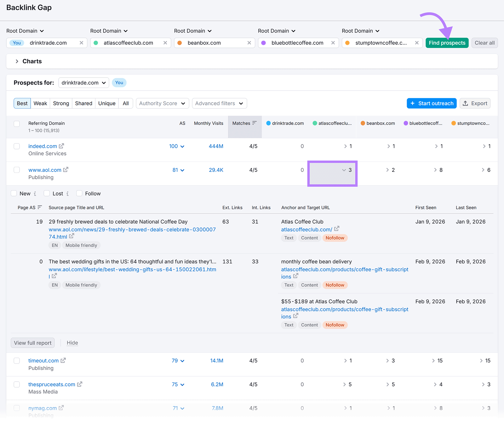Click the Export control to download prospects
The height and width of the screenshot is (421, 504).
tap(475, 103)
